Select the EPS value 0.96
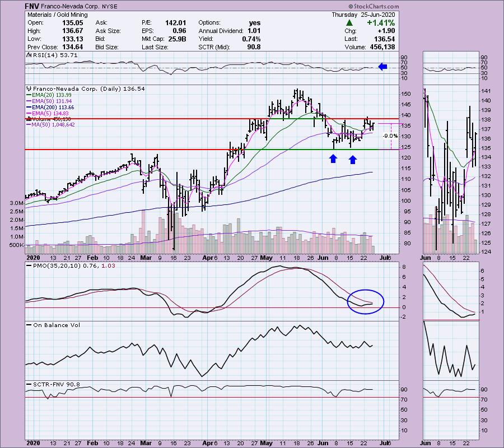This screenshot has width=504, height=448. tap(179, 31)
